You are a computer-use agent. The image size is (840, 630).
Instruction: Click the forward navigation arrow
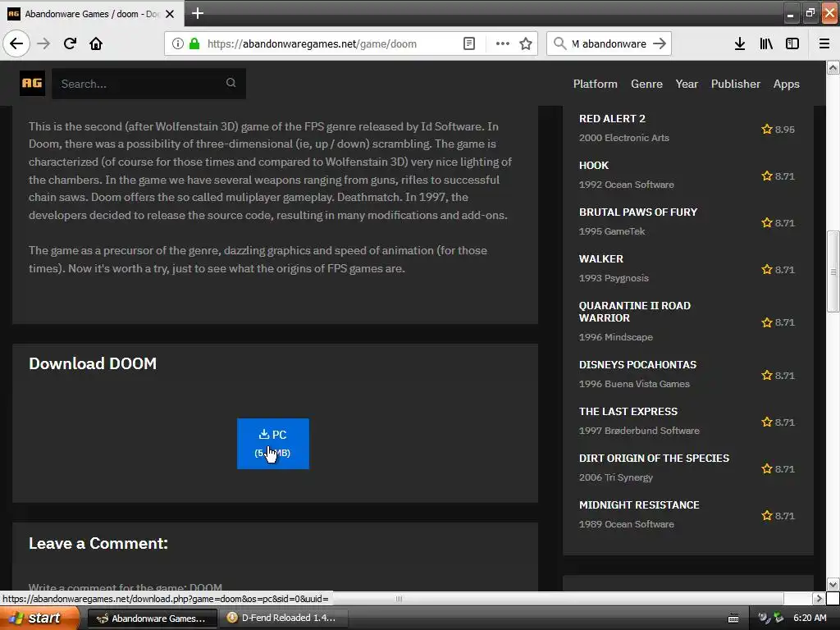(x=43, y=43)
